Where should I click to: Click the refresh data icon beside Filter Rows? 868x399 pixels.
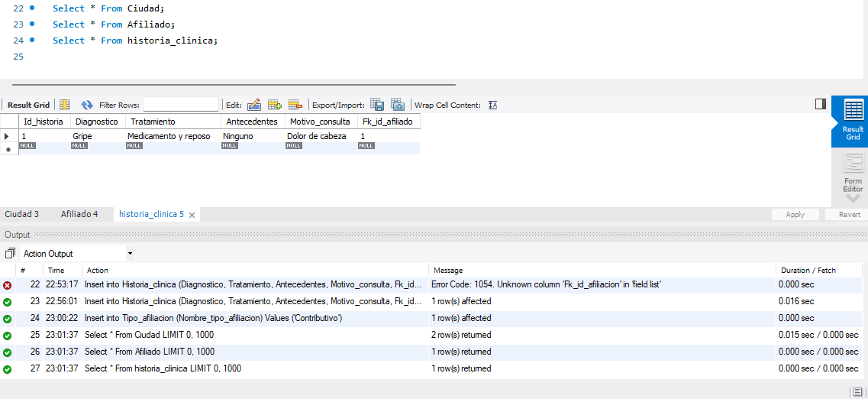pos(87,105)
